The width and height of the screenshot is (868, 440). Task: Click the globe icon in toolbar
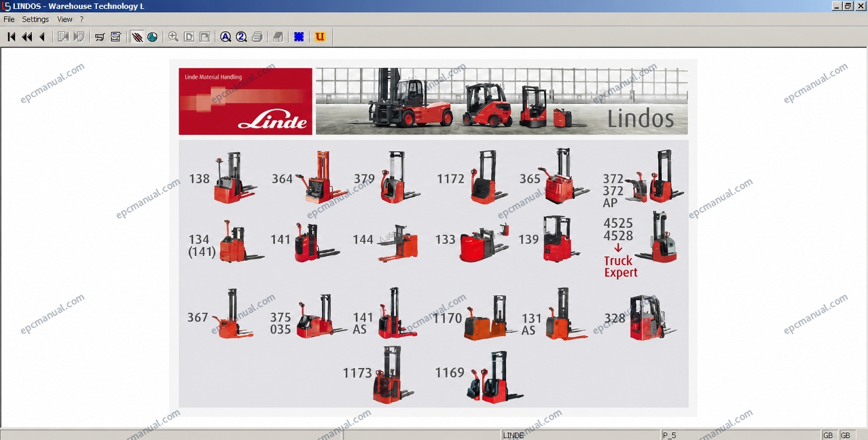point(152,37)
